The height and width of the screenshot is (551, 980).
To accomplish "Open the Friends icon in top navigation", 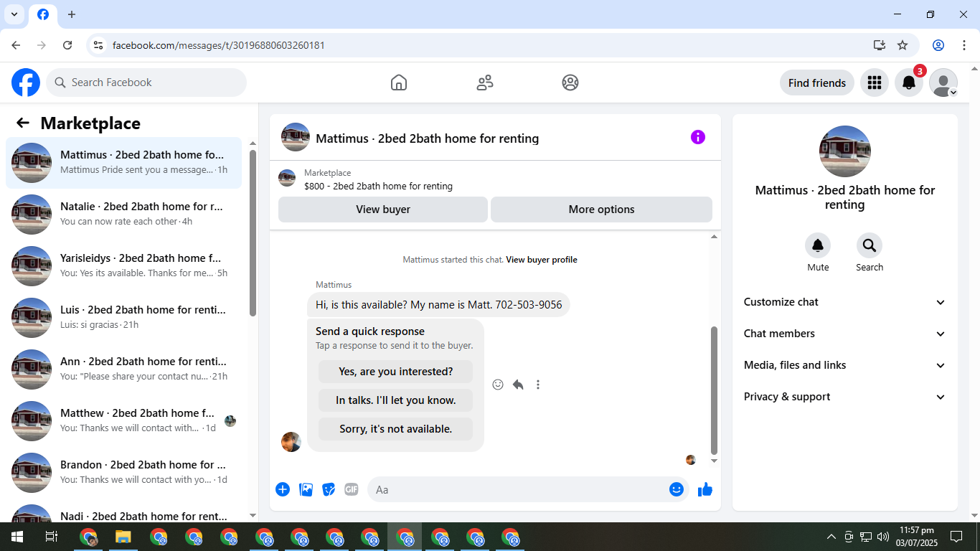I will [x=485, y=83].
